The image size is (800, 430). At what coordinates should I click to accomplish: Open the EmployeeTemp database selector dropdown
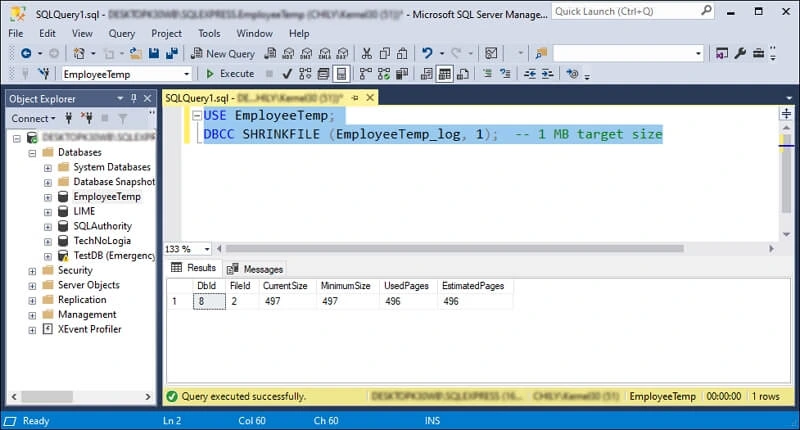pyautogui.click(x=186, y=74)
